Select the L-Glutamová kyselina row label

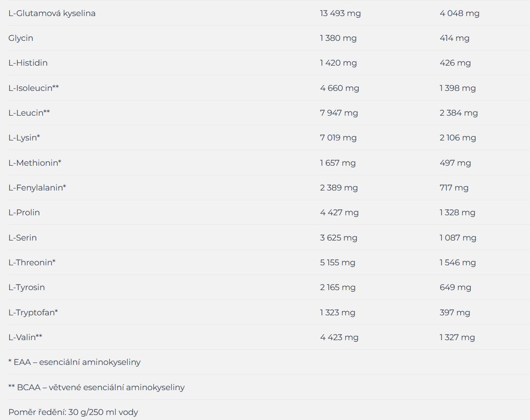pos(52,13)
